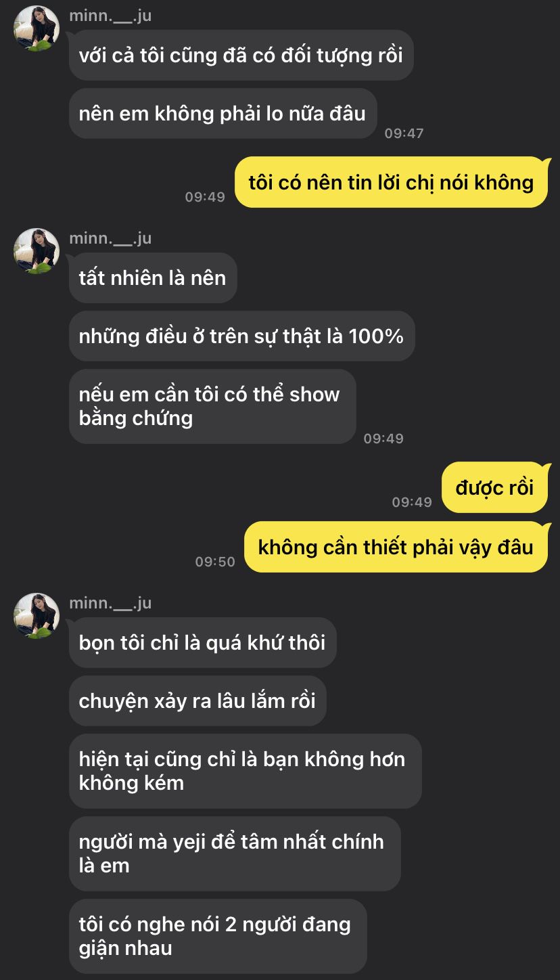Screen dimensions: 560x980
Task: Select message "chuyện xảy ra lâu lắm rồi"
Action: (x=197, y=700)
